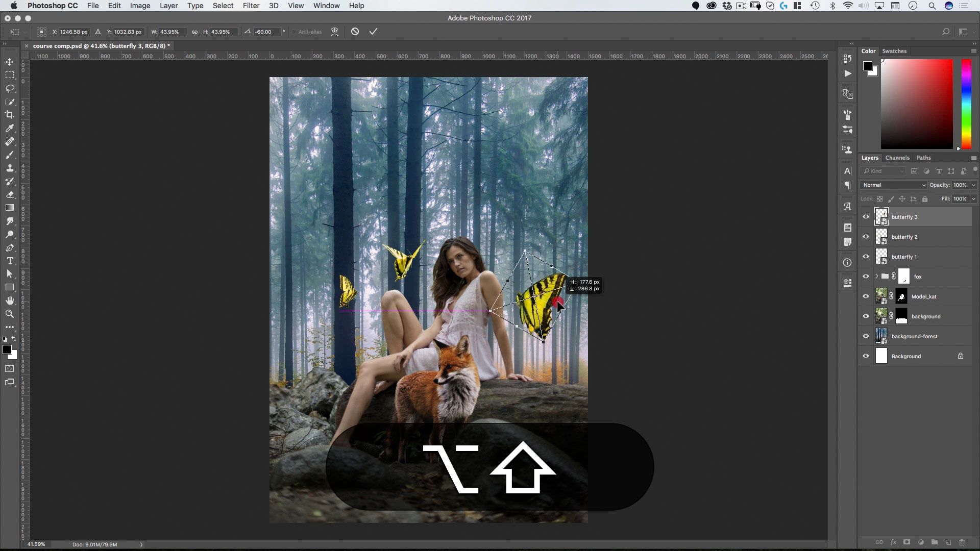
Task: Select the Lasso tool
Action: coord(10,88)
